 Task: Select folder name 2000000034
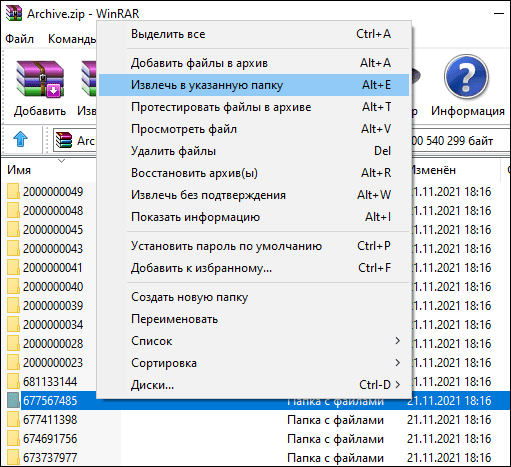pos(53,325)
